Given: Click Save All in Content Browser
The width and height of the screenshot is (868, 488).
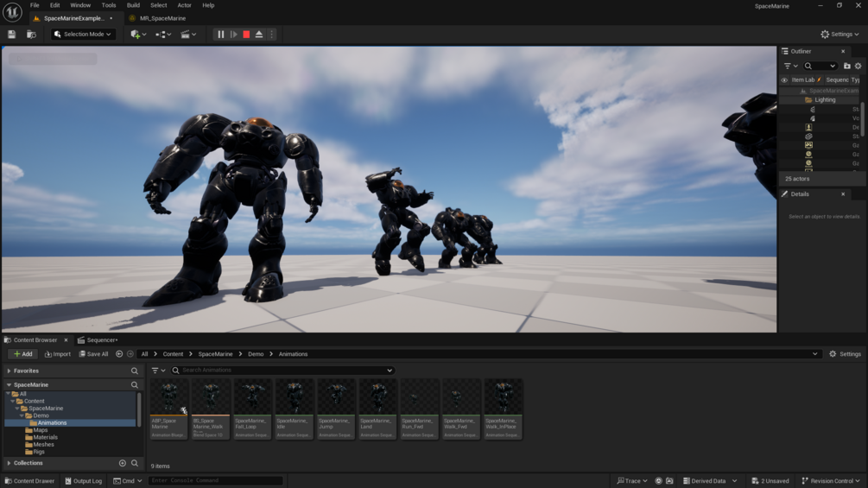Looking at the screenshot, I should point(93,354).
